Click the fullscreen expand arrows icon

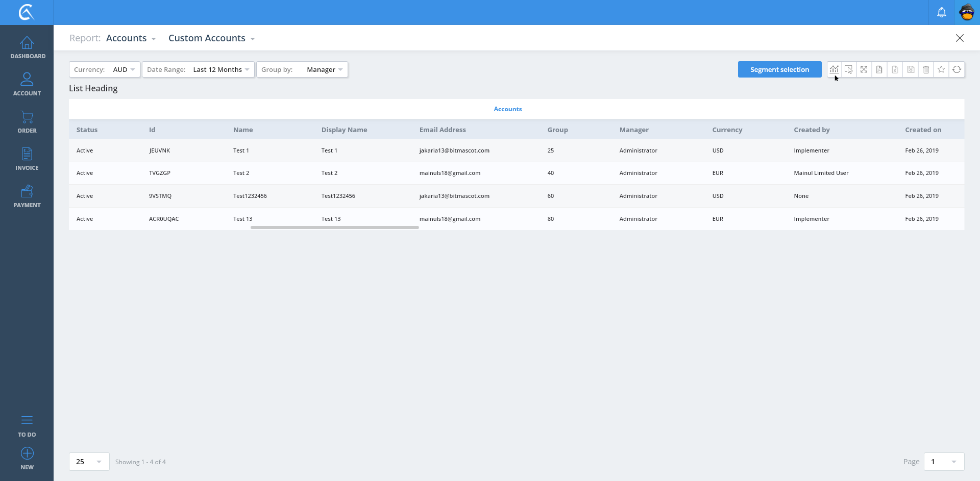[864, 69]
